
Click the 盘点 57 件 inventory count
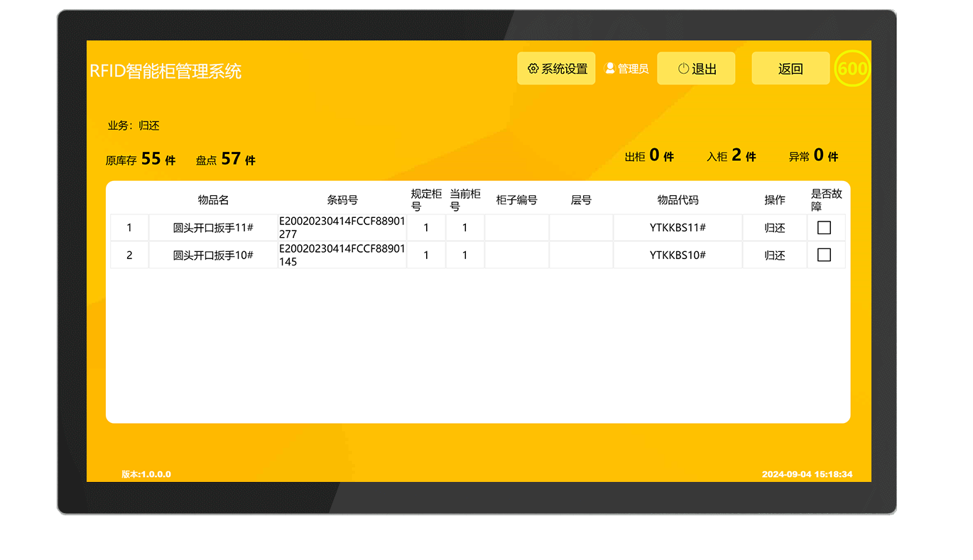226,159
